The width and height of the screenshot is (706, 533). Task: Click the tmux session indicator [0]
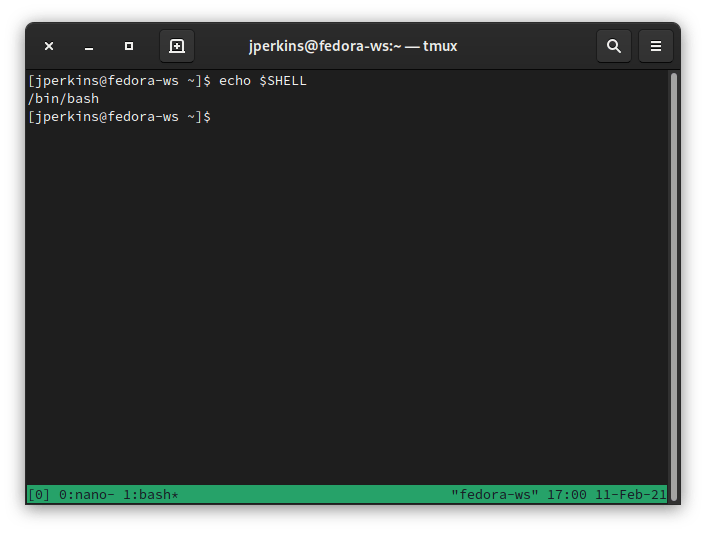click(x=39, y=495)
